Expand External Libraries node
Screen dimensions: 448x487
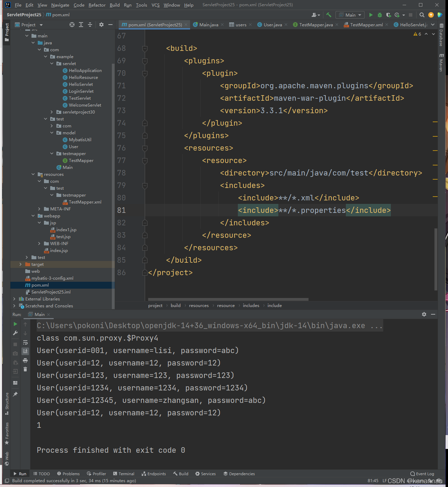tap(14, 299)
